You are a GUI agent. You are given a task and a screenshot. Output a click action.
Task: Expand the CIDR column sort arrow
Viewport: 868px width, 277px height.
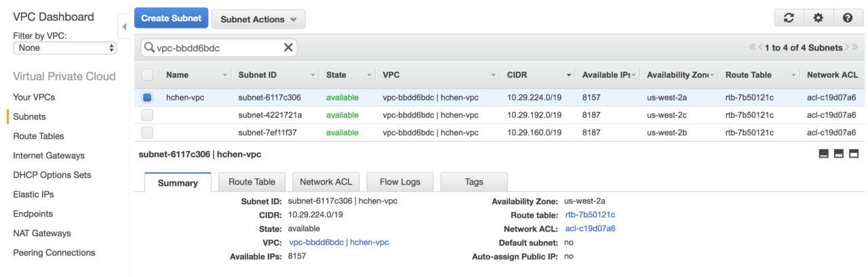pos(568,75)
